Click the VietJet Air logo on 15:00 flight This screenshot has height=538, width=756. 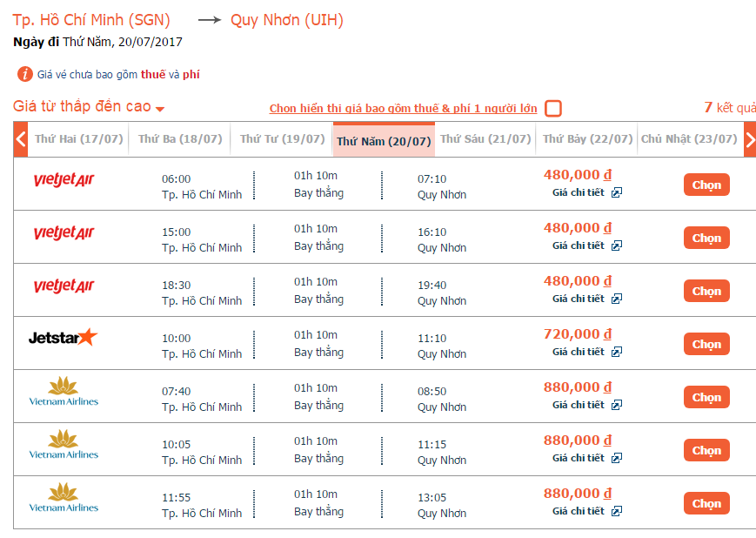64,233
